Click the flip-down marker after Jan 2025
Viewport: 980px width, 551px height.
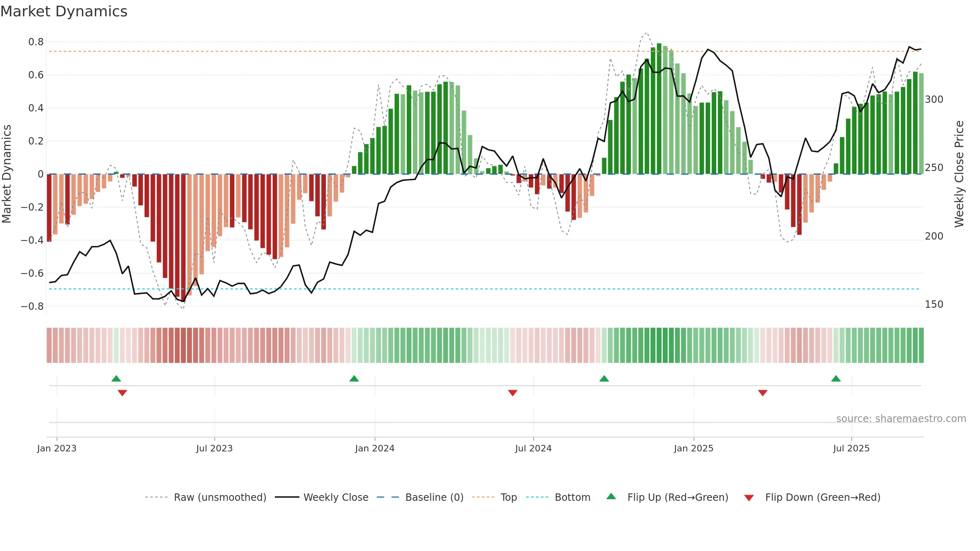click(x=763, y=393)
